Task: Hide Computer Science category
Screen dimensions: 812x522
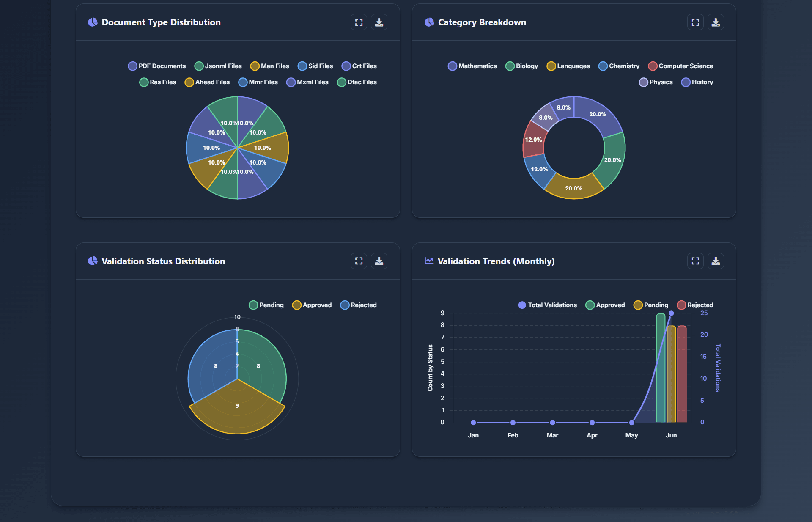Action: (x=681, y=66)
